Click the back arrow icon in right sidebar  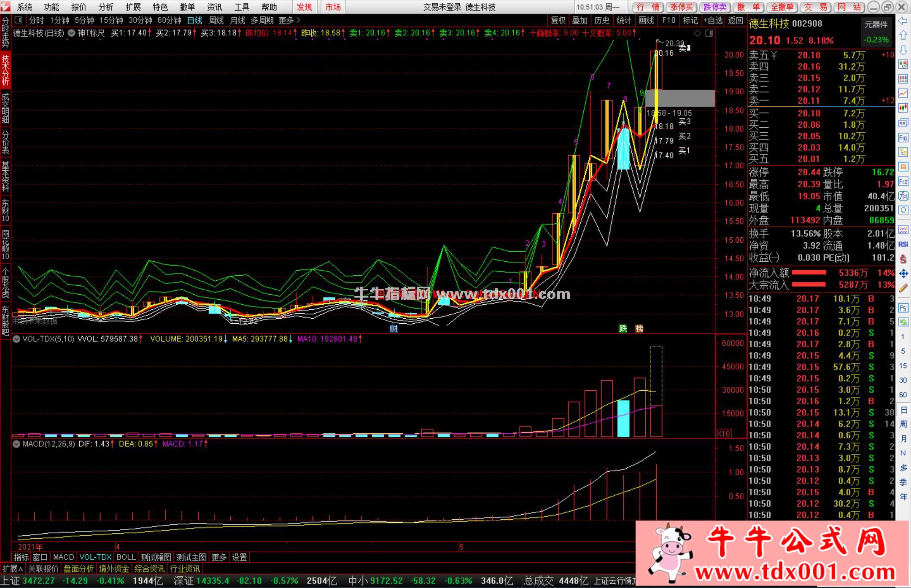coord(903,21)
